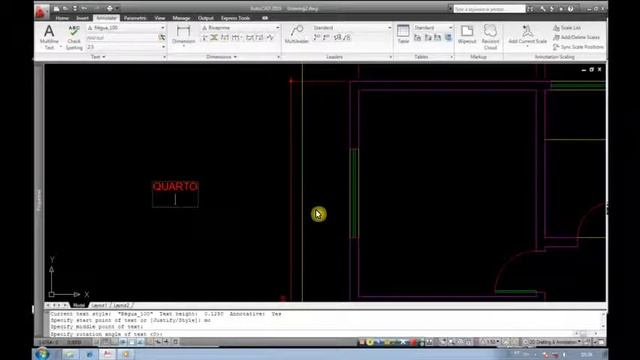This screenshot has width=640, height=360.
Task: Switch to the Express Tools tab
Action: click(236, 18)
